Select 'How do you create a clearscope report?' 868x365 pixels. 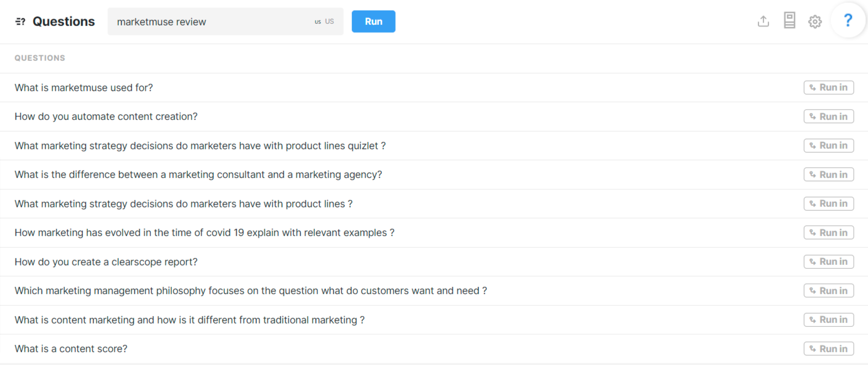click(106, 262)
